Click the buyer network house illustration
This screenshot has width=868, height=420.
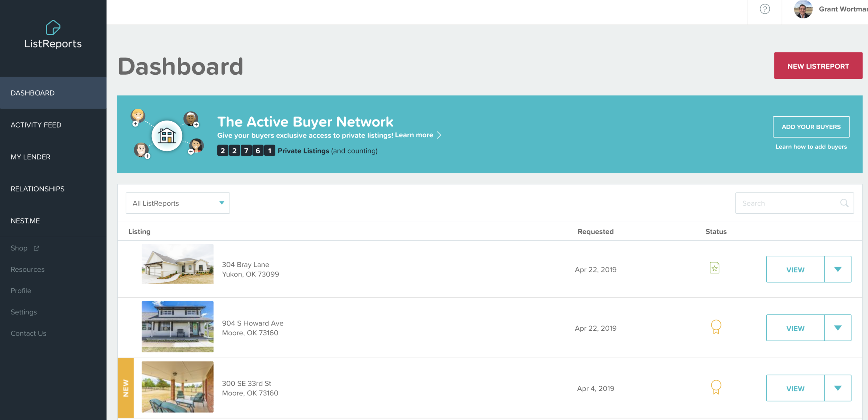click(167, 135)
